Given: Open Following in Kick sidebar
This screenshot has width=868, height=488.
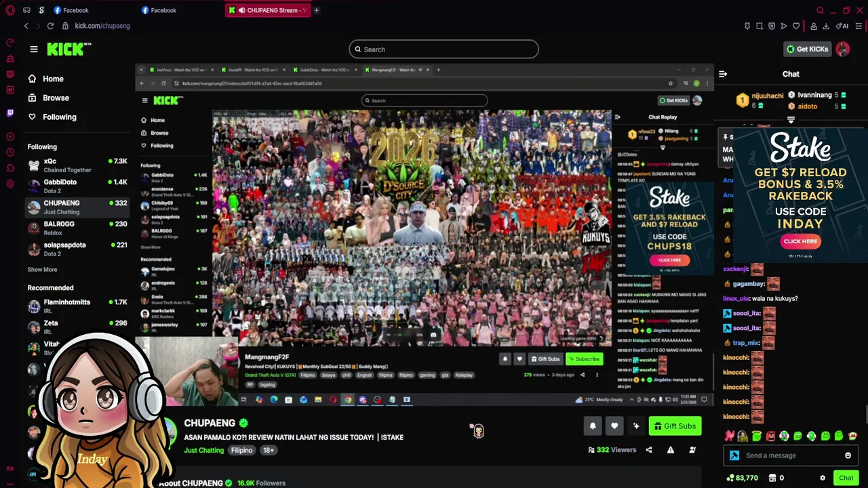Looking at the screenshot, I should click(52, 117).
